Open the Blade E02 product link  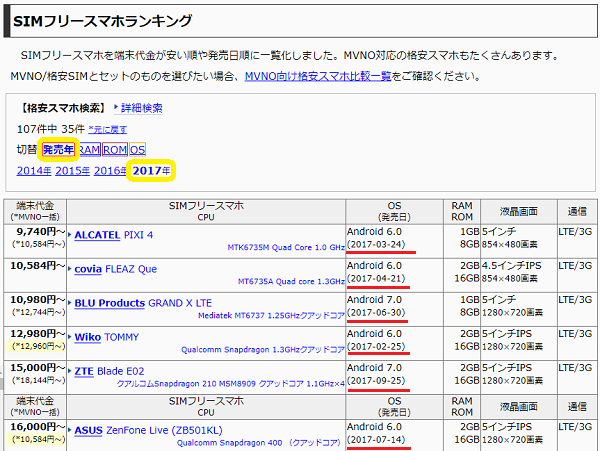pyautogui.click(x=121, y=371)
